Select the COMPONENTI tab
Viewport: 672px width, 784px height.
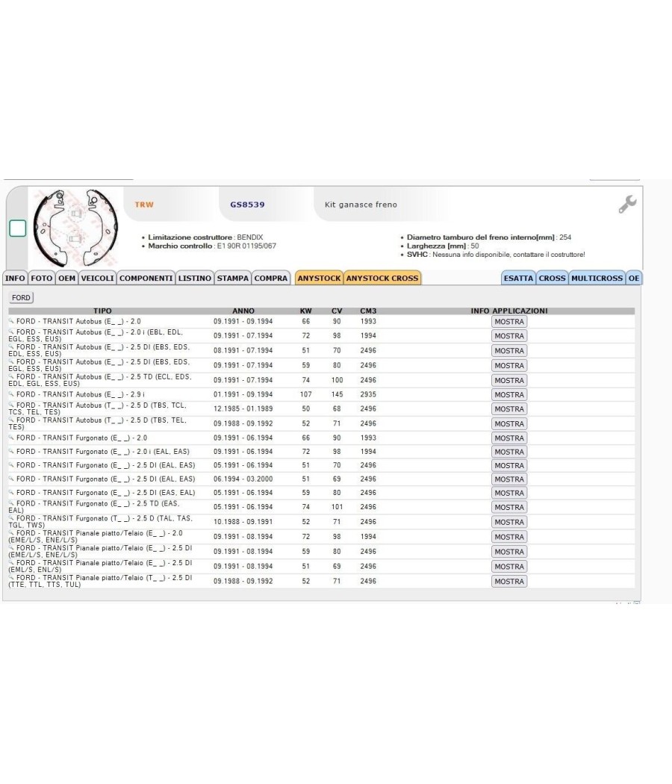pyautogui.click(x=146, y=278)
